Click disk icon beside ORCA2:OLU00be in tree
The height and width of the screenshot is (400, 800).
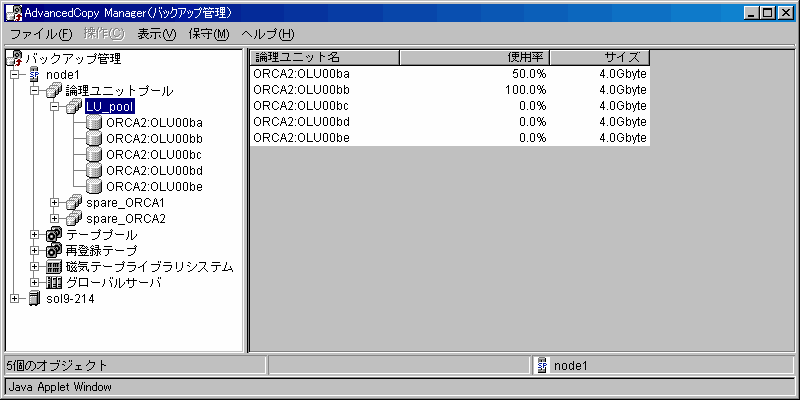(94, 187)
